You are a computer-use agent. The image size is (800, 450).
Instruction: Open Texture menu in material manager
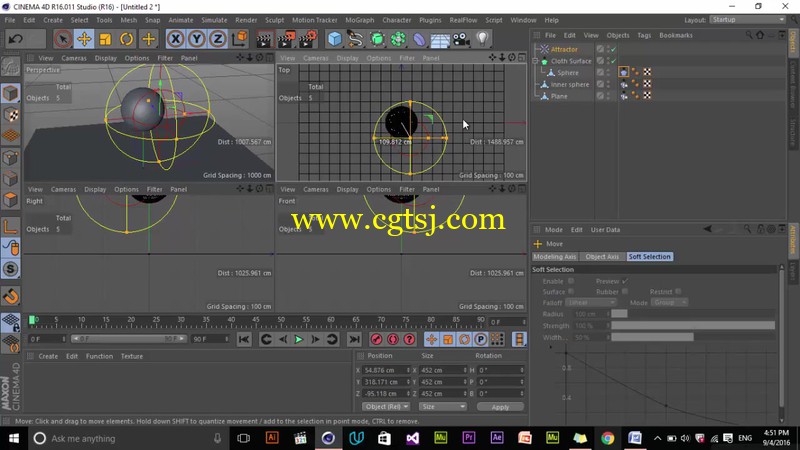click(x=132, y=356)
